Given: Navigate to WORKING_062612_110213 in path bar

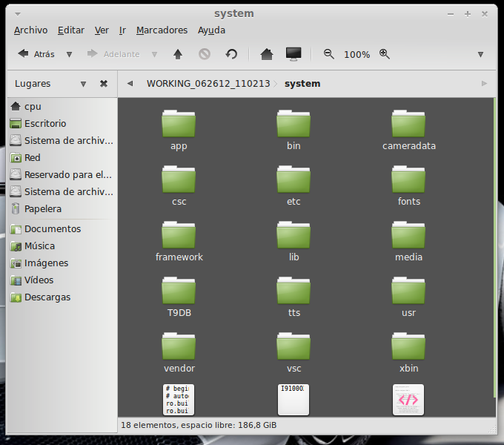Looking at the screenshot, I should pyautogui.click(x=208, y=84).
